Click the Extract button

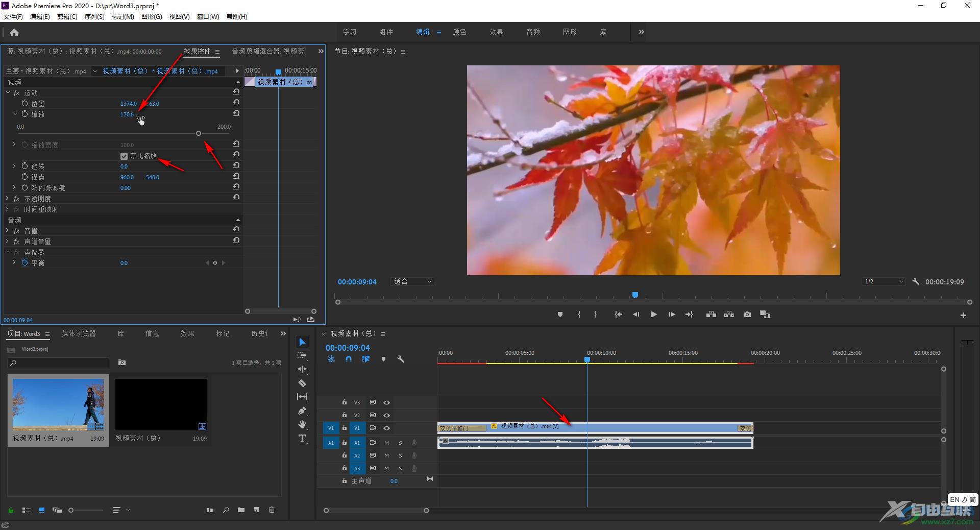pyautogui.click(x=729, y=315)
